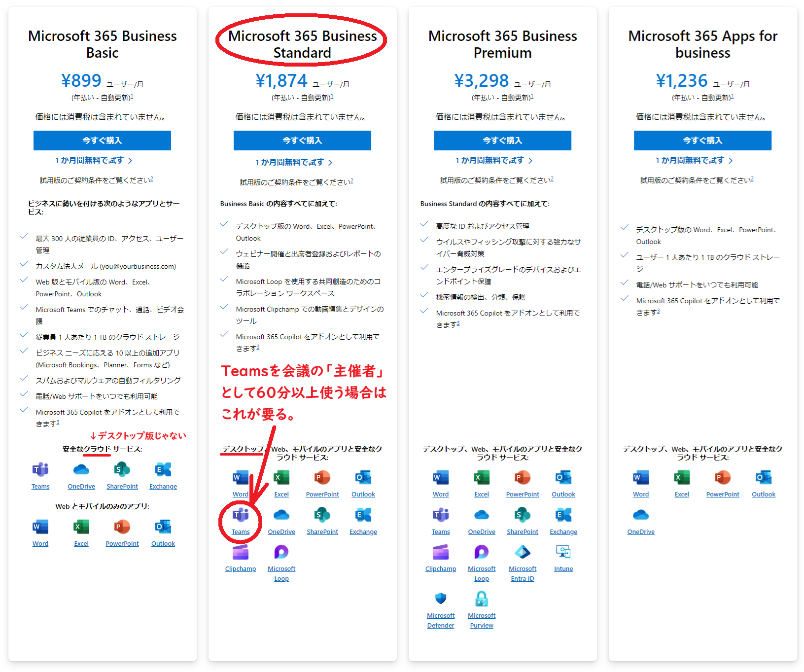Select the PowerPoint icon in Business Basic
Screen dimensions: 804x672
[122, 527]
